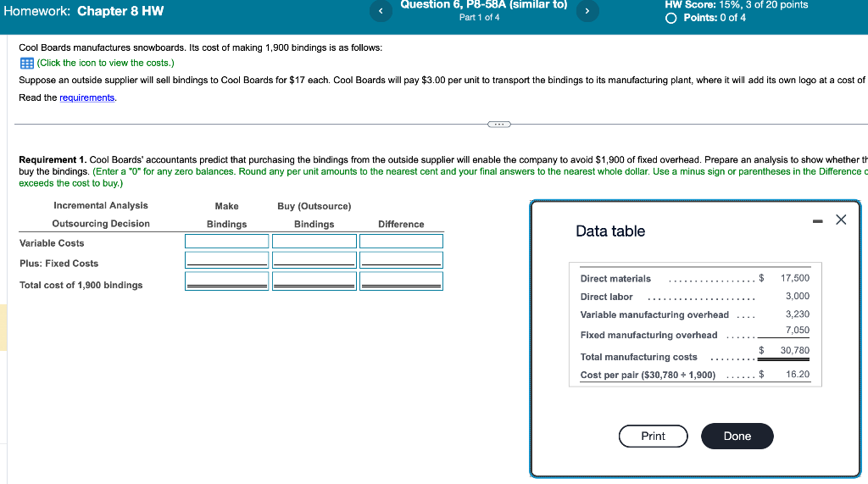This screenshot has width=868, height=484.
Task: Click Fixed manufacturing overhead value 7,050
Action: point(797,330)
